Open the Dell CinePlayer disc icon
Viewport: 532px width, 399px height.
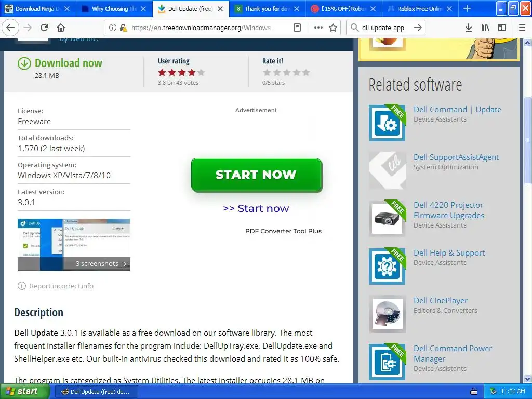point(387,314)
